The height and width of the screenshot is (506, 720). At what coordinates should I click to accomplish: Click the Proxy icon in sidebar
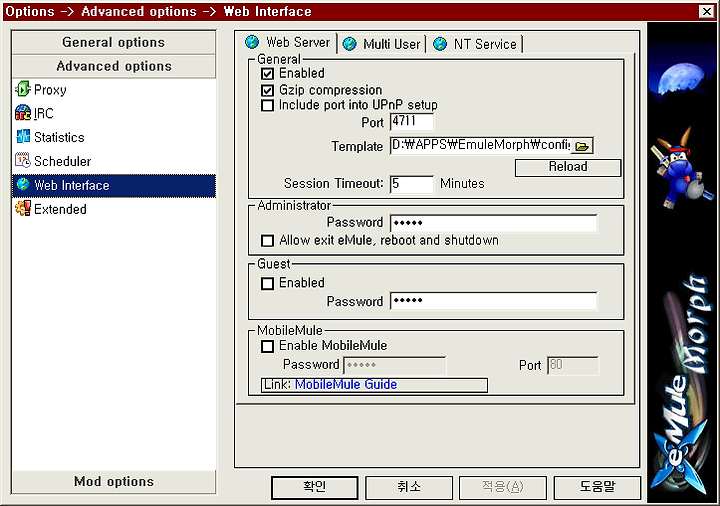22,90
